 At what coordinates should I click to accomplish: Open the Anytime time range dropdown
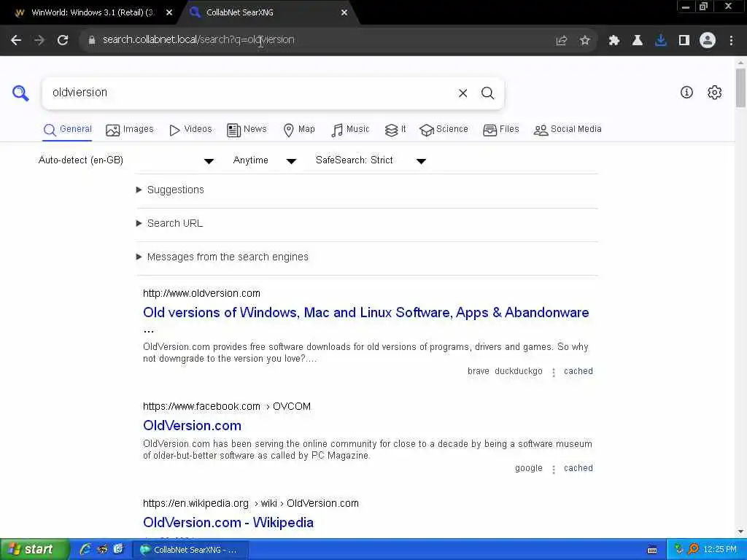264,160
